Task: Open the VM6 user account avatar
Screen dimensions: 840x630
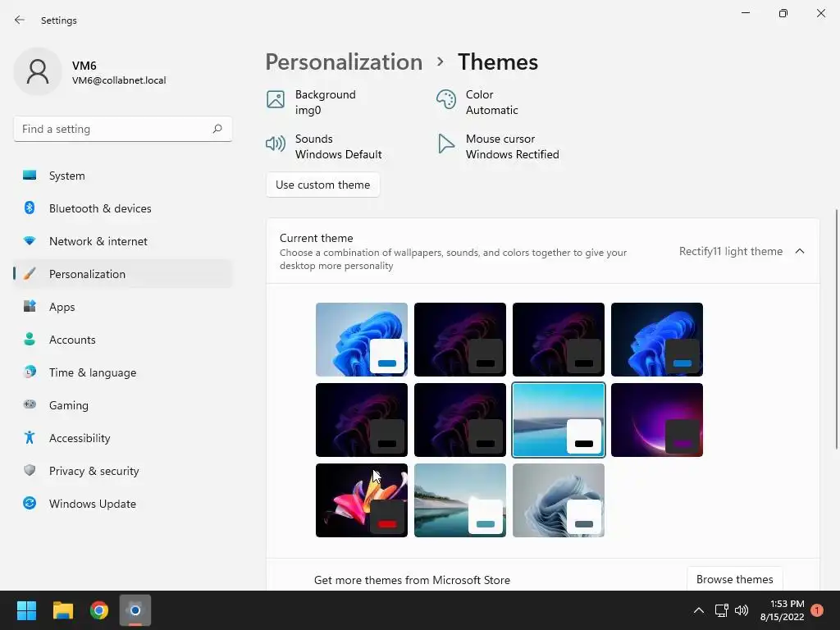Action: coord(38,71)
